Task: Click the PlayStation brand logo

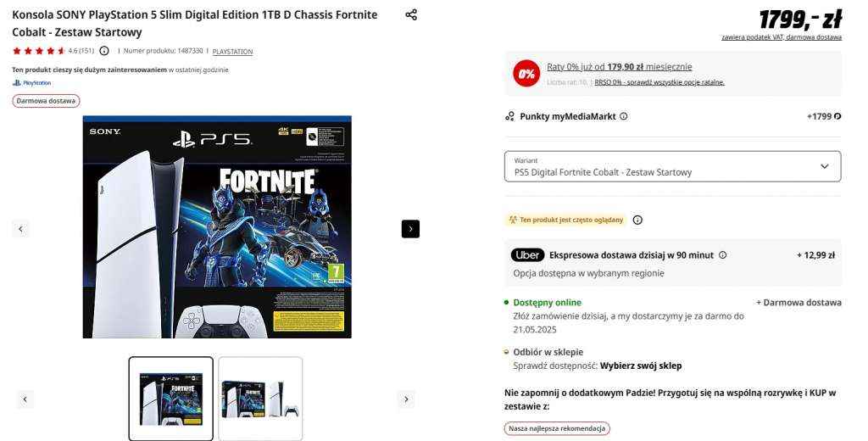Action: click(31, 83)
